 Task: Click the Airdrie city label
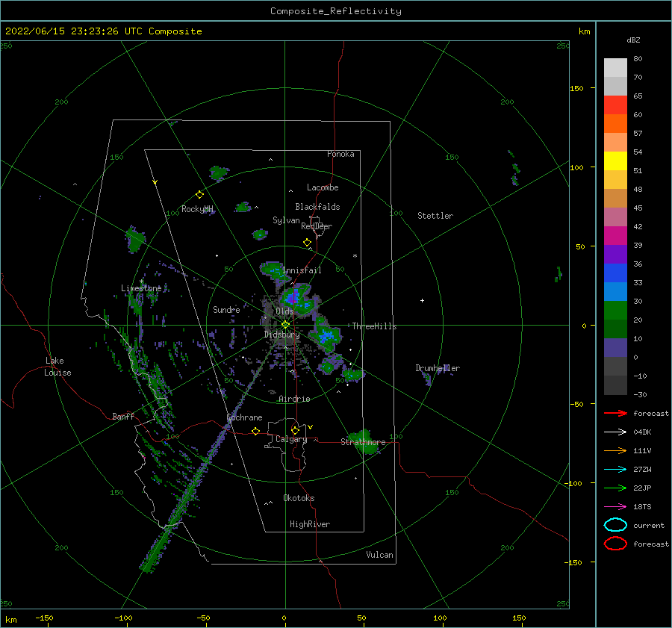pyautogui.click(x=294, y=399)
